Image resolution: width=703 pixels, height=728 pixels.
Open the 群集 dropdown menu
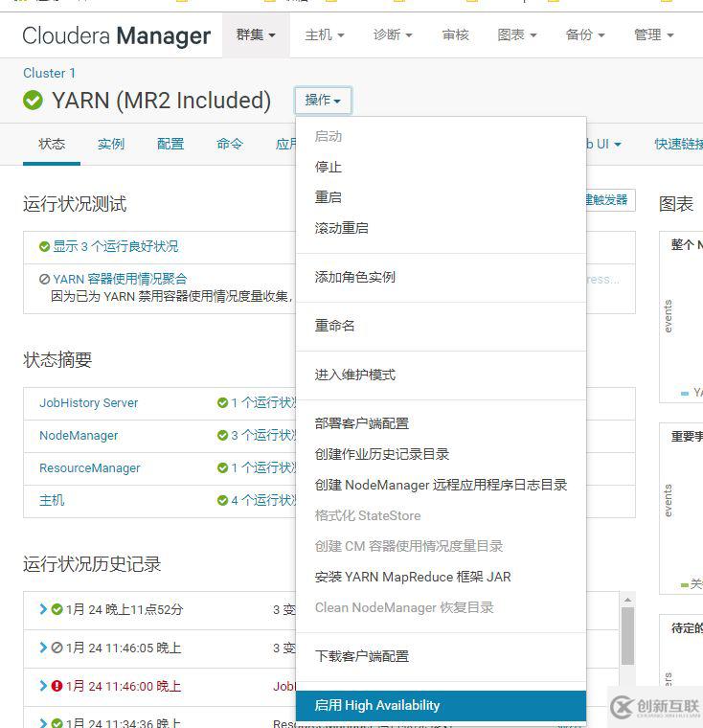pos(256,34)
